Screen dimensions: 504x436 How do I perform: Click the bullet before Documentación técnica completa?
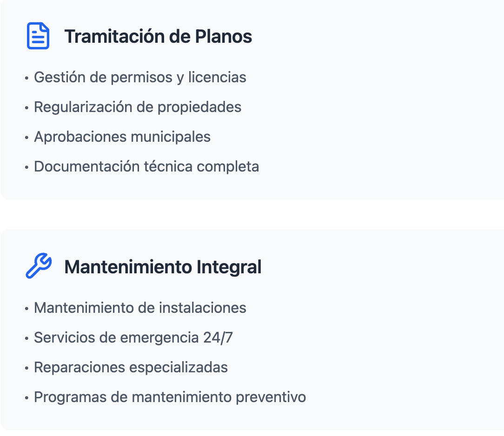click(27, 167)
